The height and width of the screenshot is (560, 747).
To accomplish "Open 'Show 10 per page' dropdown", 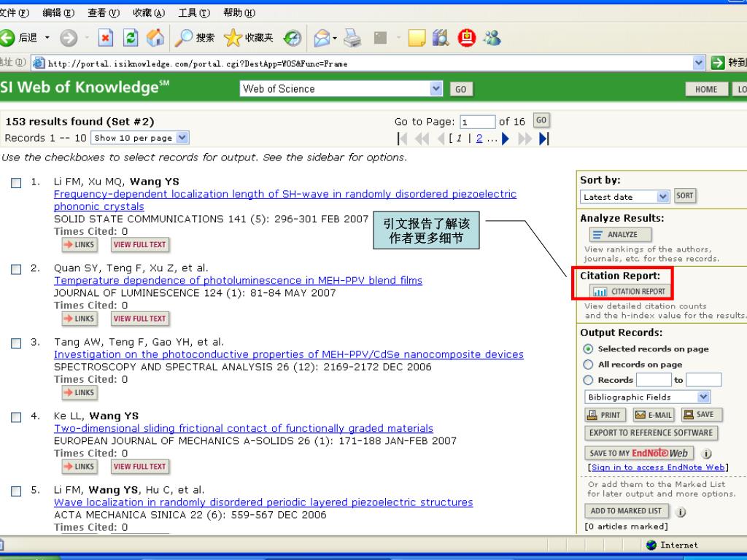I will (140, 138).
